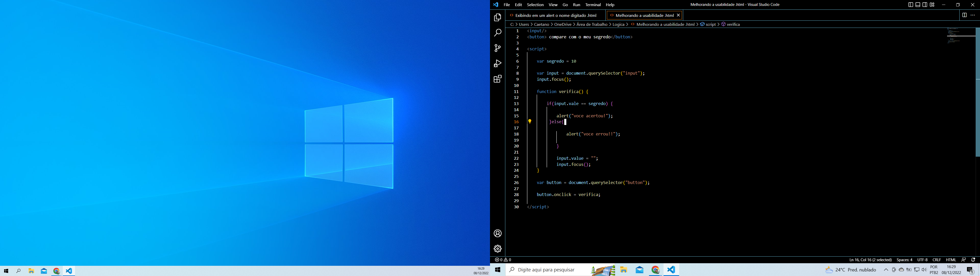Open the Run menu

[576, 5]
